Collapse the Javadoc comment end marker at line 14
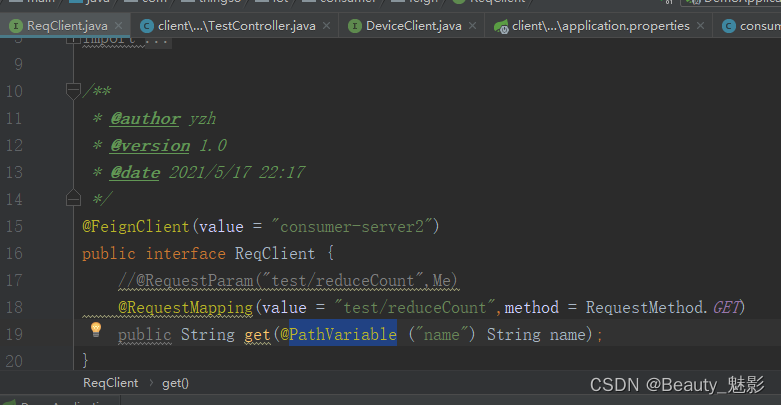781x405 pixels. tap(73, 198)
